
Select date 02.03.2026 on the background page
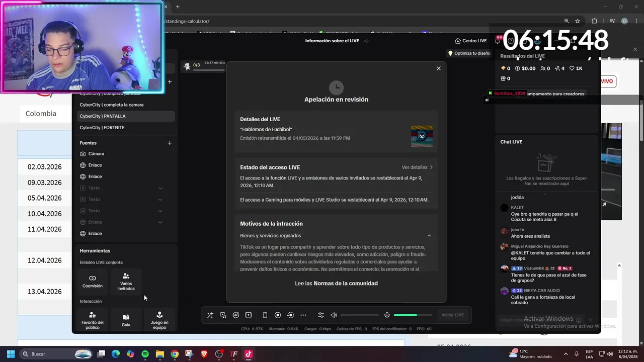pos(45,167)
